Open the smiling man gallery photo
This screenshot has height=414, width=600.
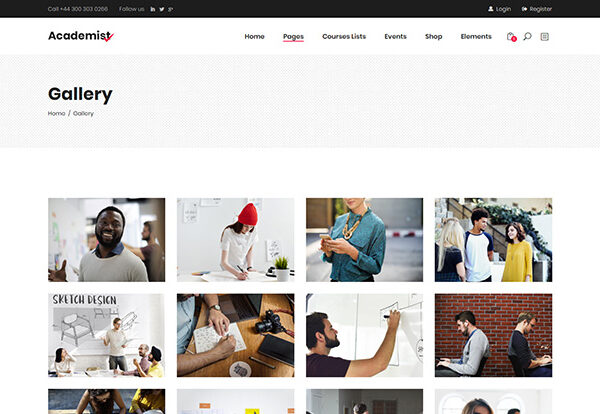107,240
